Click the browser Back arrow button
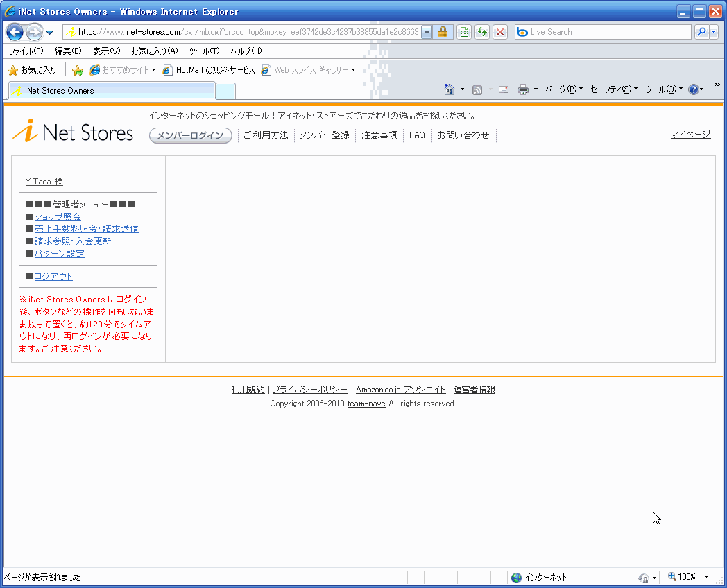Screen dimensions: 727x588 point(15,32)
